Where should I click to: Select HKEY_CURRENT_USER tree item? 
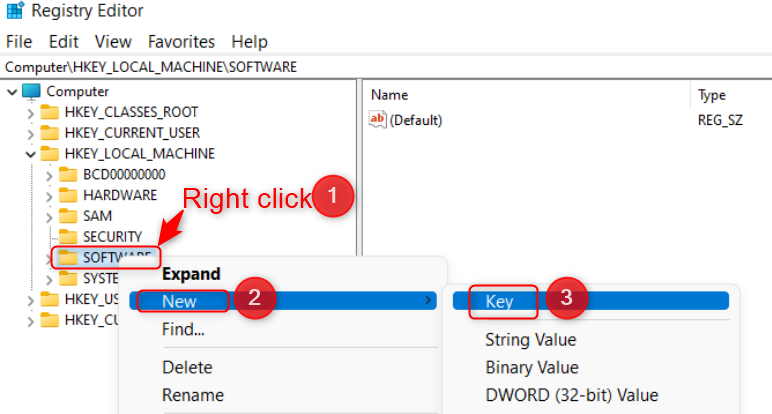pyautogui.click(x=132, y=133)
